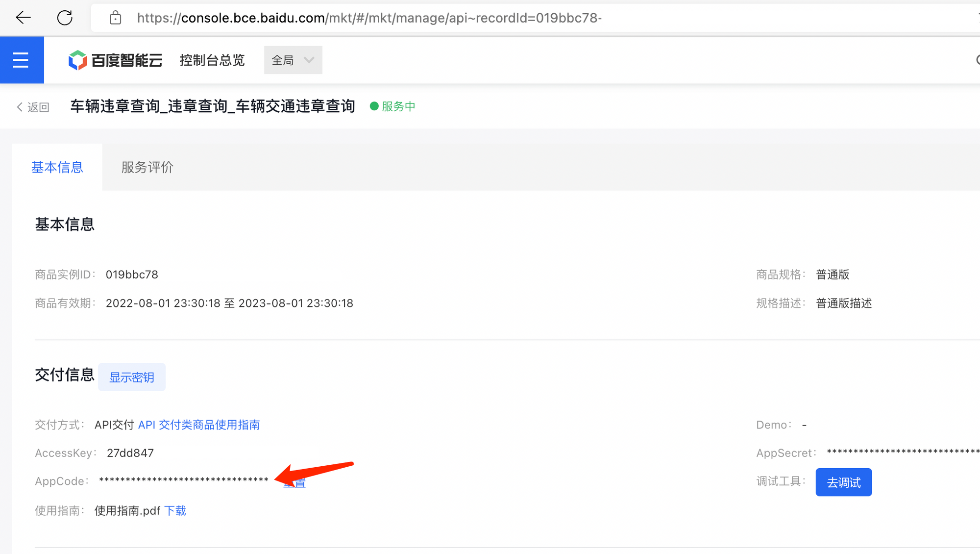Toggle 显示密钥 to reveal keys

131,377
